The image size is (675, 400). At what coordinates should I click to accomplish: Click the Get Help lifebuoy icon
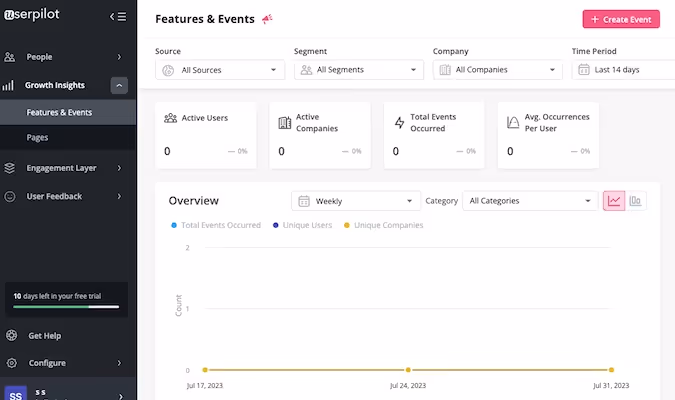coord(12,335)
